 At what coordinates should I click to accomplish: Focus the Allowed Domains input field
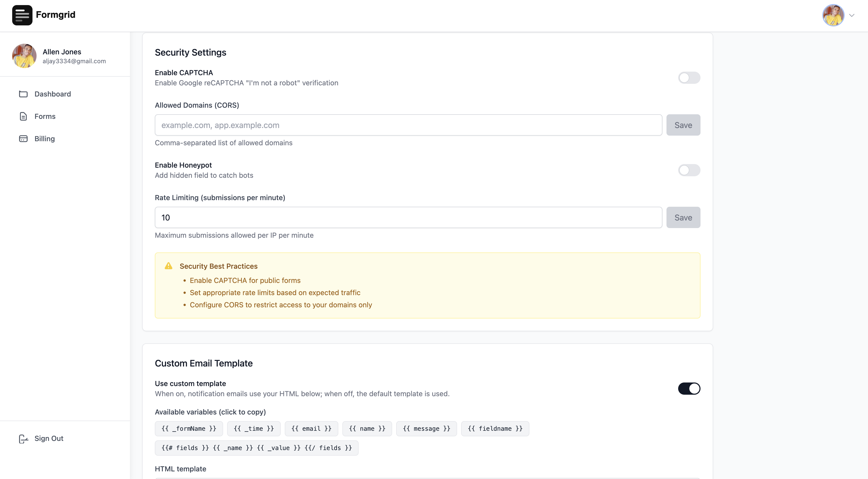[x=408, y=125]
